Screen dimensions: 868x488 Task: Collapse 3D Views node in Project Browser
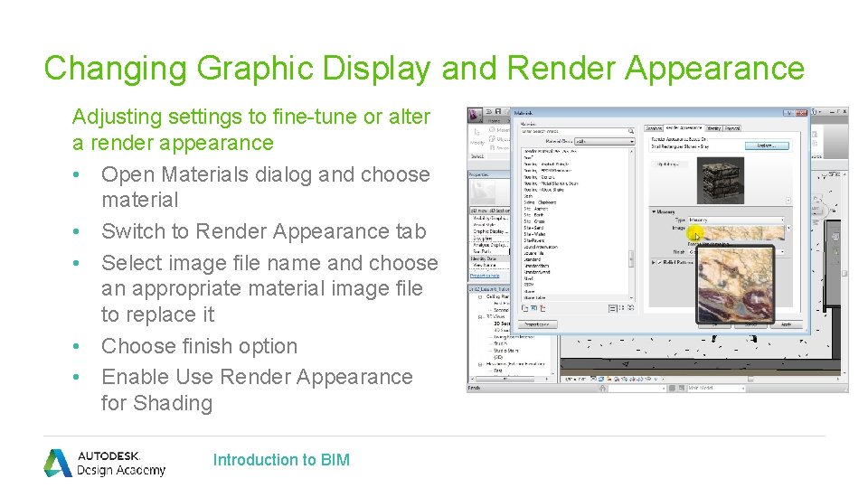(x=480, y=317)
